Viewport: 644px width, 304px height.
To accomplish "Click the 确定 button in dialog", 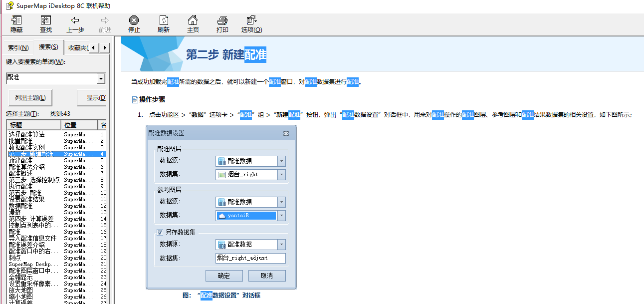I will point(224,276).
